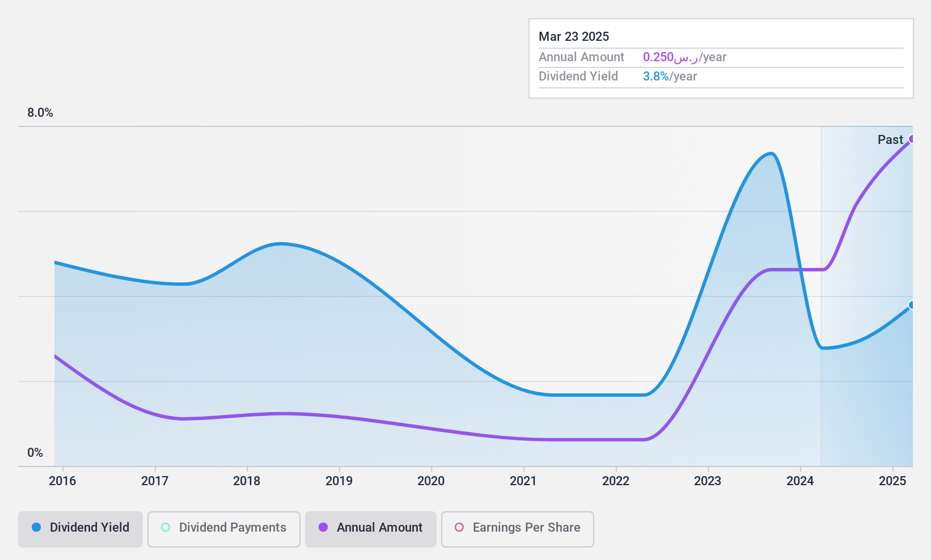
Task: Click the 'Past' label on the chart
Action: [890, 140]
